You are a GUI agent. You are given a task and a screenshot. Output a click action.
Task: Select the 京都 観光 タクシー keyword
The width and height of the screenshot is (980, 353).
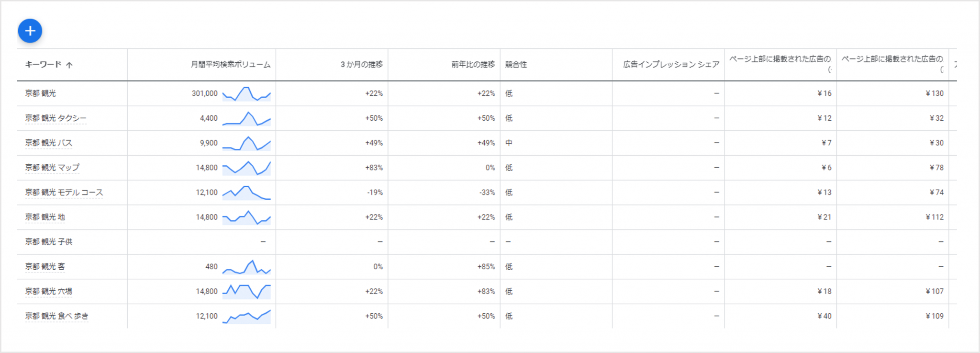(56, 118)
